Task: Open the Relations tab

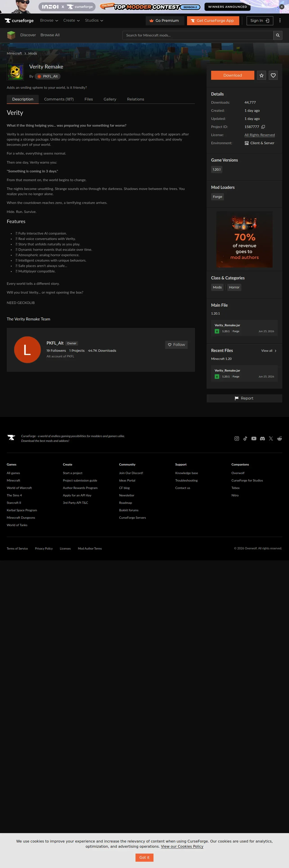Action: [x=135, y=99]
